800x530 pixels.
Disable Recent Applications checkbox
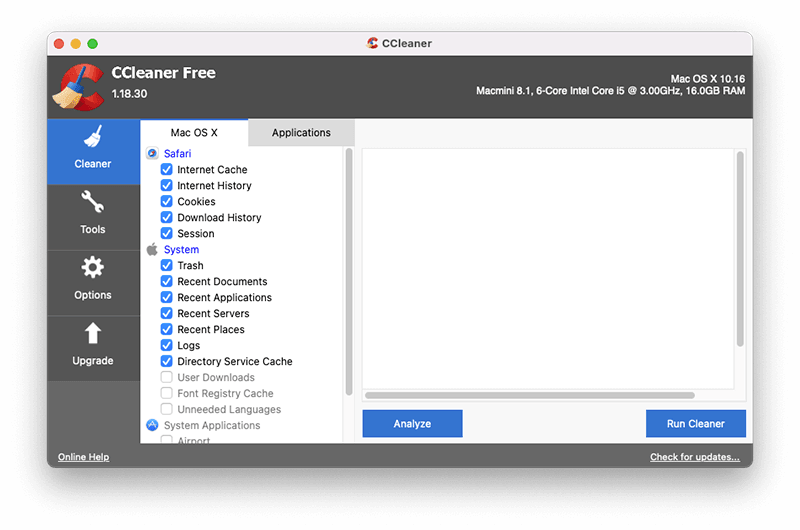[x=166, y=297]
